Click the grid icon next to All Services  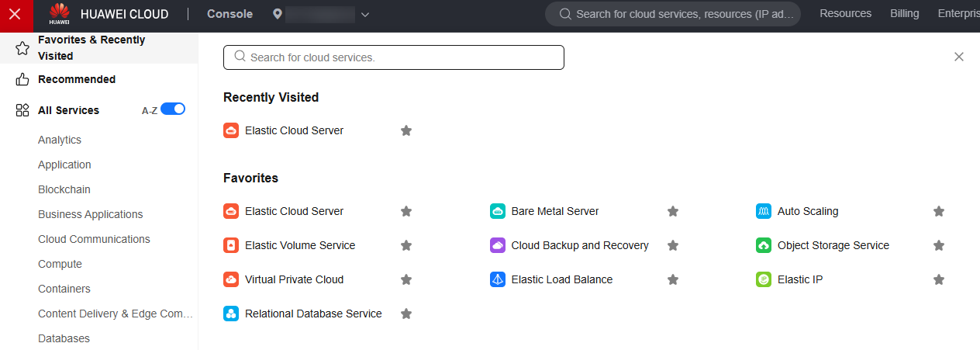pyautogui.click(x=22, y=110)
